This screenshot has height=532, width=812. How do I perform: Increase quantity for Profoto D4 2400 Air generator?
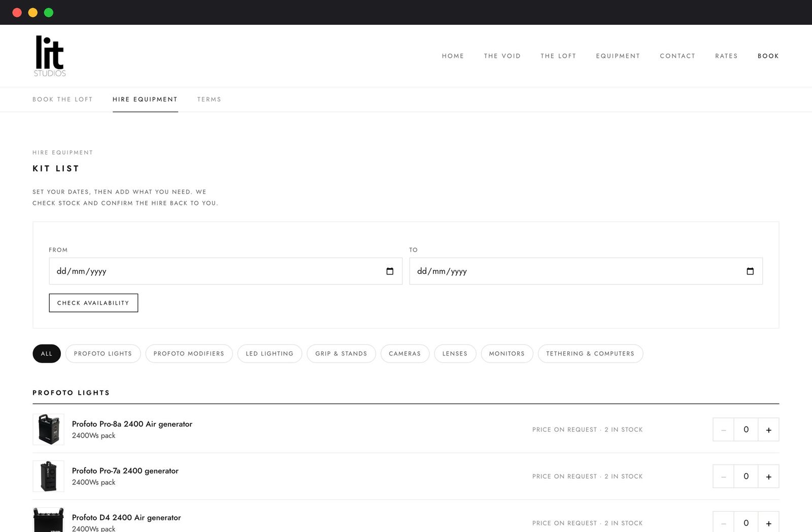(x=768, y=522)
